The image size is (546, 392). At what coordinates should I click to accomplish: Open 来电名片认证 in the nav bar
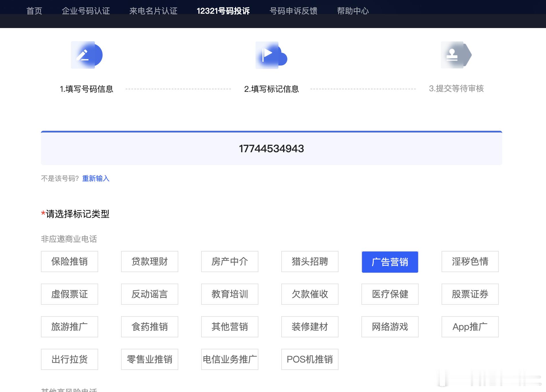(x=153, y=11)
